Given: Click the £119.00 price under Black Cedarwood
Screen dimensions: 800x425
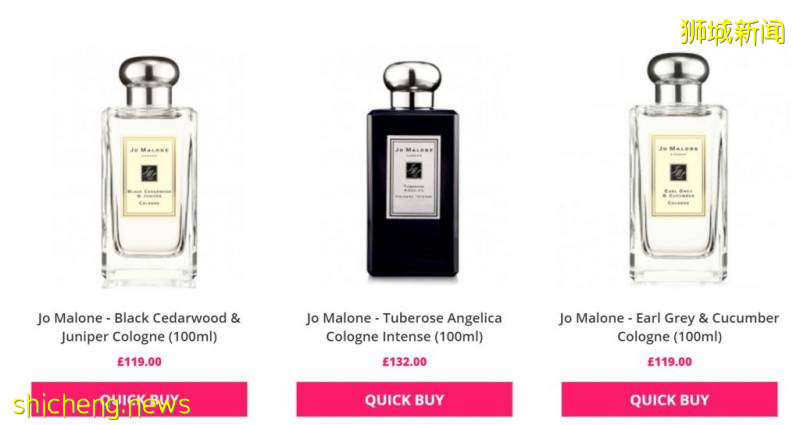Looking at the screenshot, I should 139,362.
